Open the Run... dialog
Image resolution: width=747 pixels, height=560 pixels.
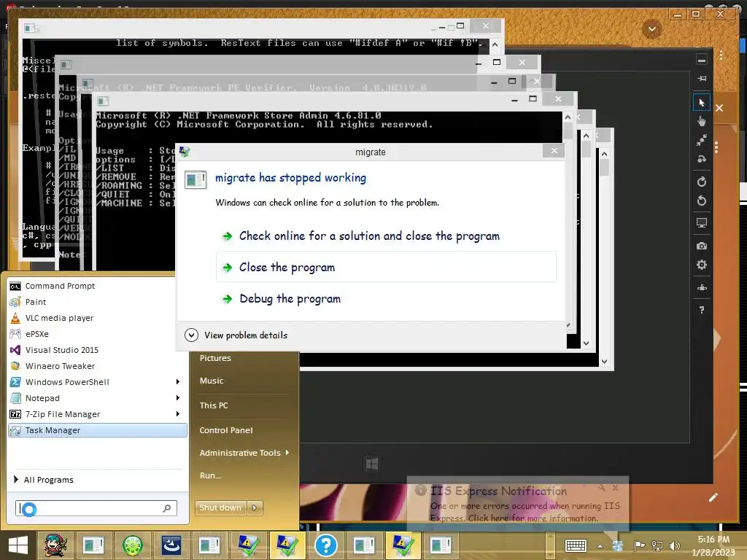coord(211,475)
